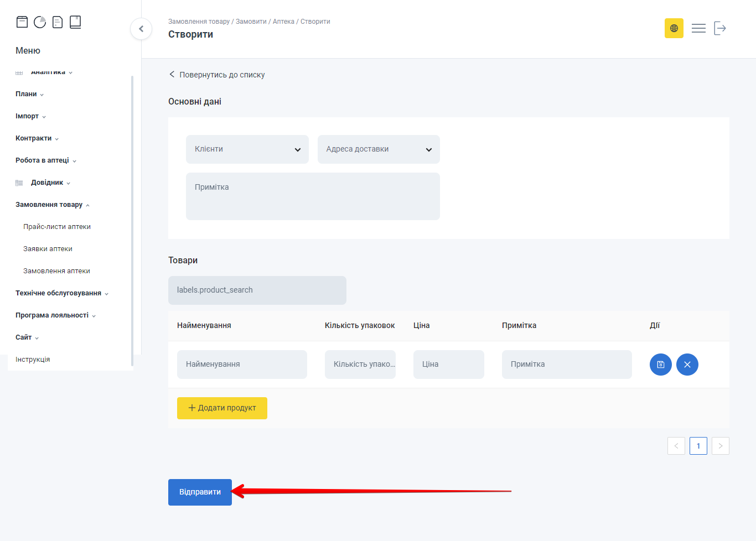Save the product row with the blue save icon

660,365
